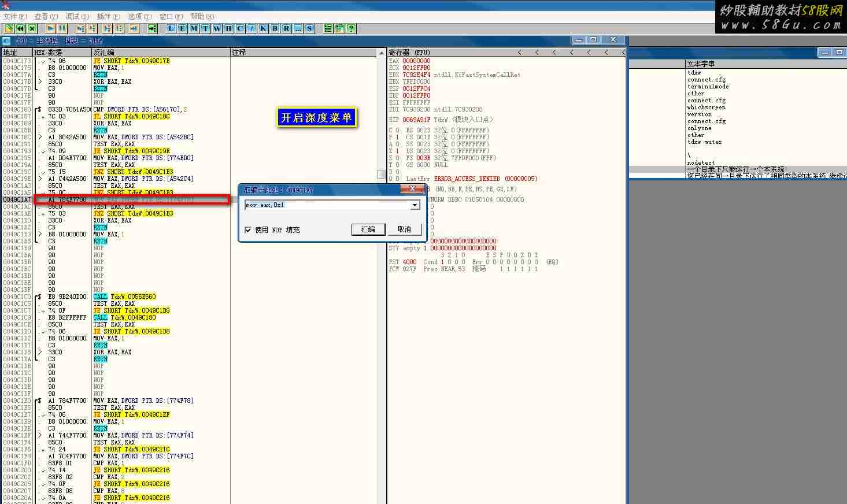Open References window with R button
The image size is (847, 504).
pyautogui.click(x=287, y=28)
